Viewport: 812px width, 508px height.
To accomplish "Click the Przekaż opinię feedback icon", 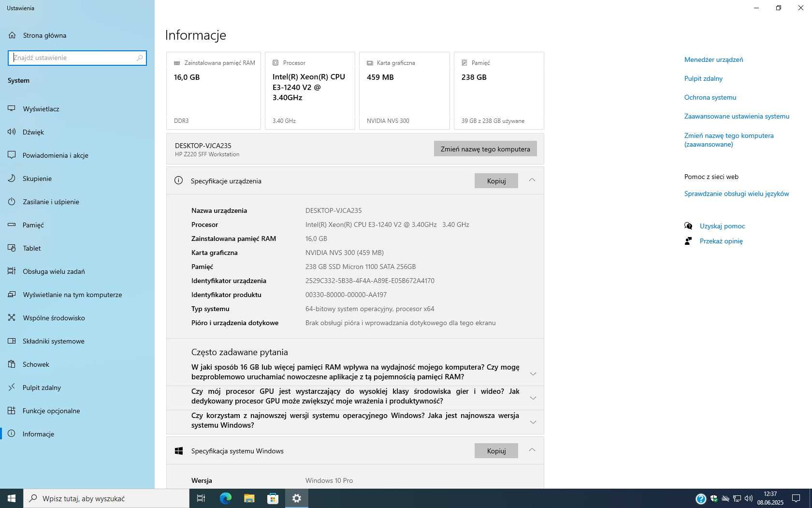I will click(688, 241).
